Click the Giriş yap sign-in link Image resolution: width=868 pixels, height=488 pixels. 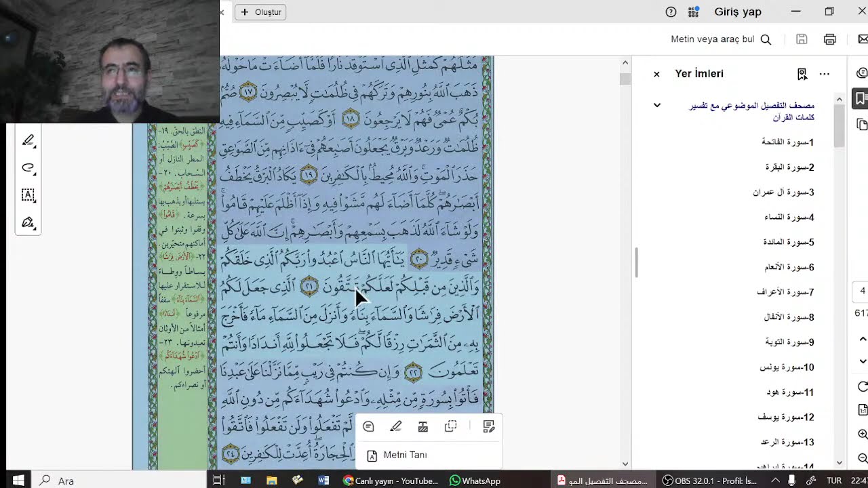(x=738, y=12)
